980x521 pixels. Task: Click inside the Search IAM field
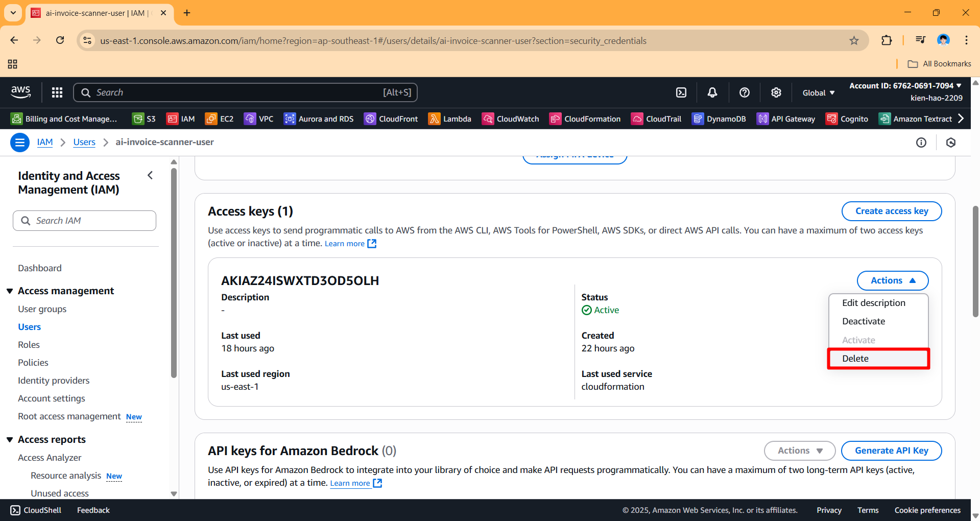(84, 220)
